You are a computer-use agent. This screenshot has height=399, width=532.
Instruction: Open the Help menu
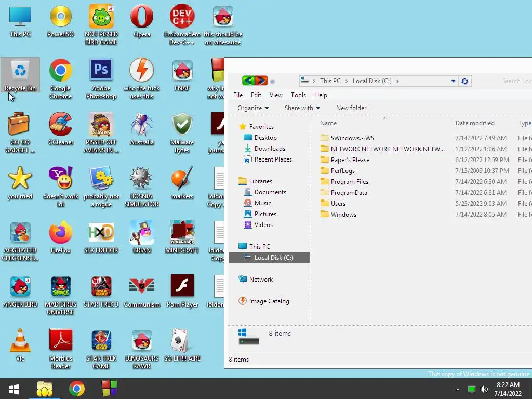click(321, 95)
